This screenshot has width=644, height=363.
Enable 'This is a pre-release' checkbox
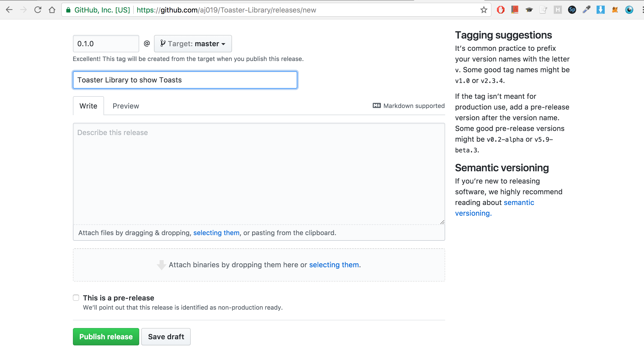click(76, 298)
